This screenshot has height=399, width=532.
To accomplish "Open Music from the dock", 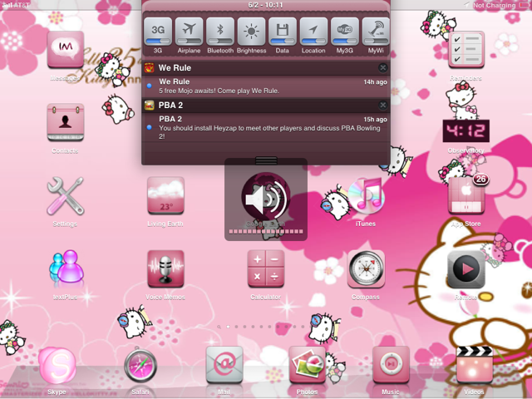I will tap(391, 365).
